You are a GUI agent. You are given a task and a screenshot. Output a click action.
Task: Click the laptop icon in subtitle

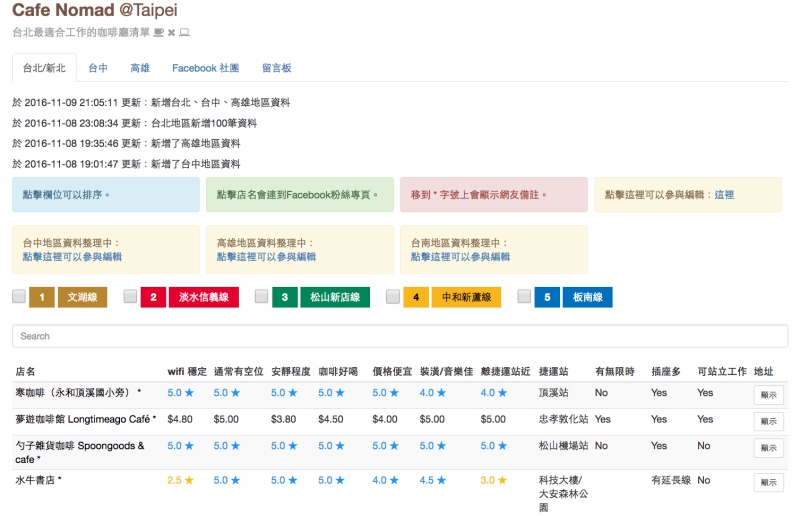pos(184,32)
